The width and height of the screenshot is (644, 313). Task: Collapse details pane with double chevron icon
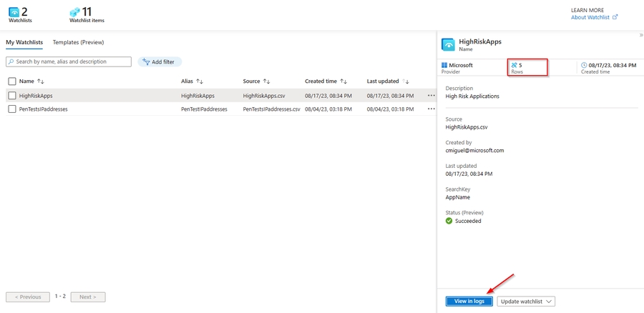click(x=640, y=34)
